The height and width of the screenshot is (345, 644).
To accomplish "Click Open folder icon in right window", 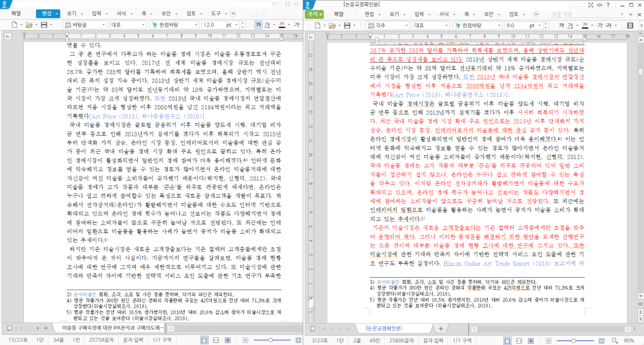I will [x=332, y=25].
